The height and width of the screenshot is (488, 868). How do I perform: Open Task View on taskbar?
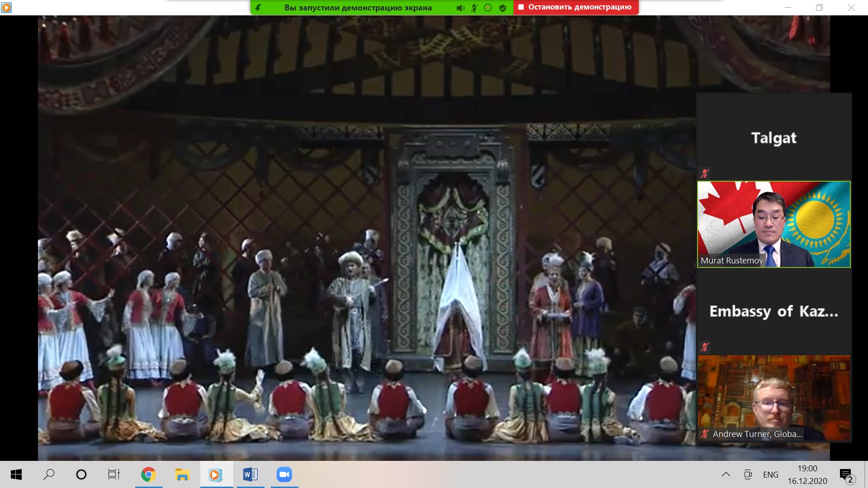[x=114, y=474]
